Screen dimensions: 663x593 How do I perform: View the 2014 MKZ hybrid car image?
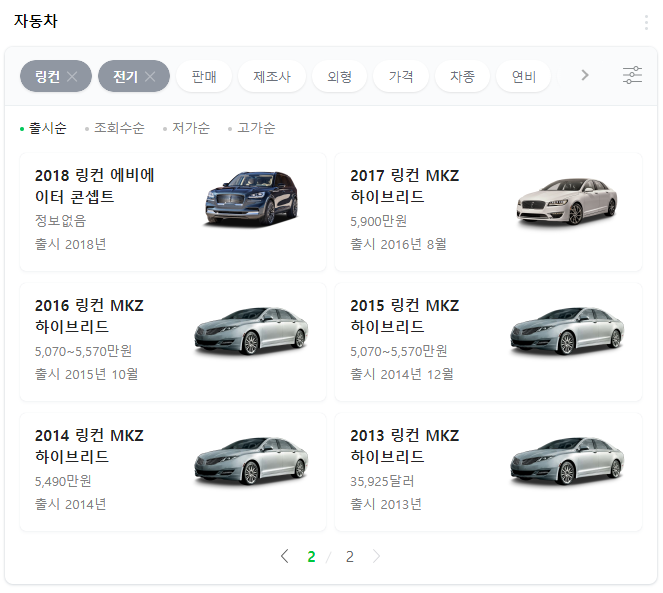[x=252, y=461]
